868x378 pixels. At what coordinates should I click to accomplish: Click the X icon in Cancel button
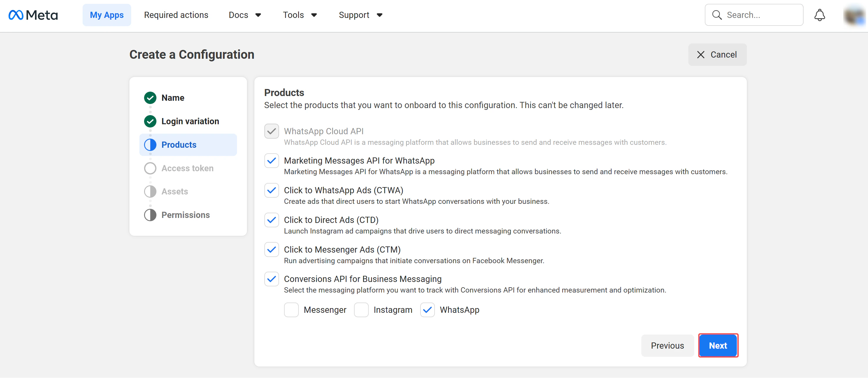point(700,55)
